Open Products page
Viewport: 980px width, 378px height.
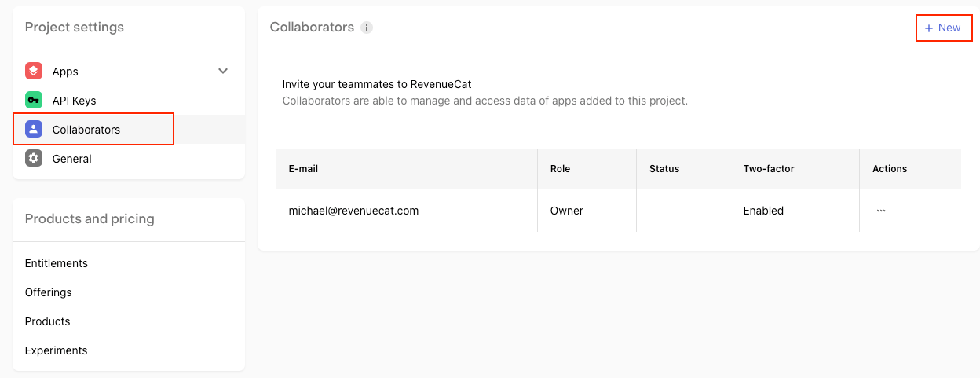point(48,321)
